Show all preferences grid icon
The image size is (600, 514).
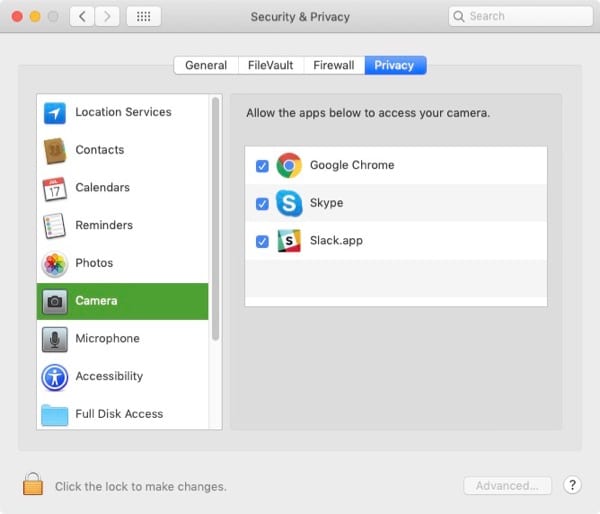click(143, 16)
